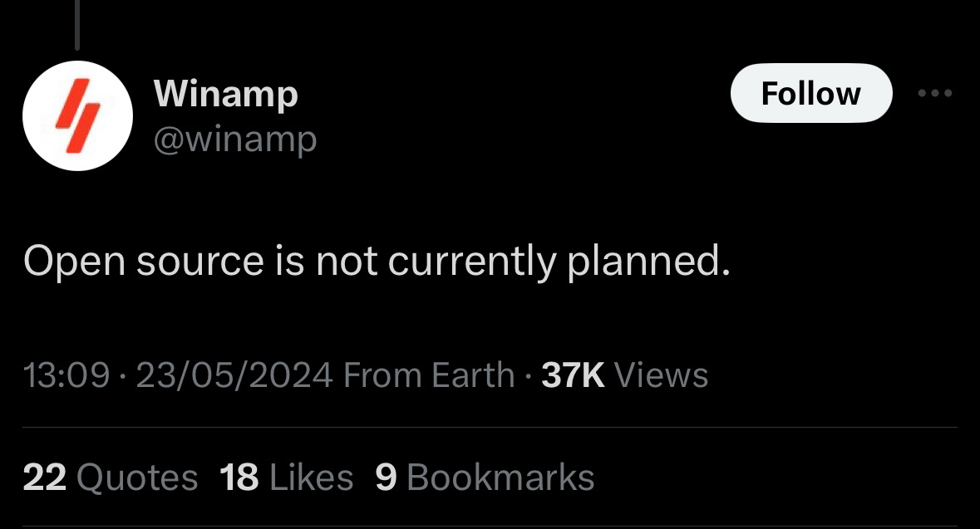Click the From Earth location label
The width and height of the screenshot is (980, 529).
click(428, 375)
